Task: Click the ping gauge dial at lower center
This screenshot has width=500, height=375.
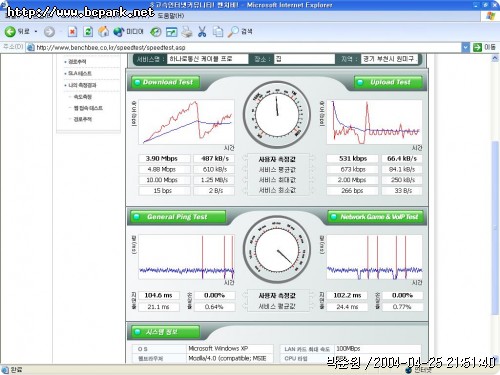Action: pos(277,249)
